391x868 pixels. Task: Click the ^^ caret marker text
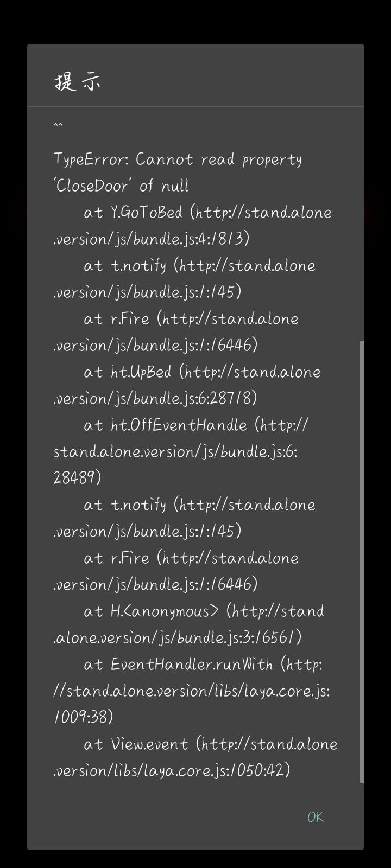tap(58, 126)
